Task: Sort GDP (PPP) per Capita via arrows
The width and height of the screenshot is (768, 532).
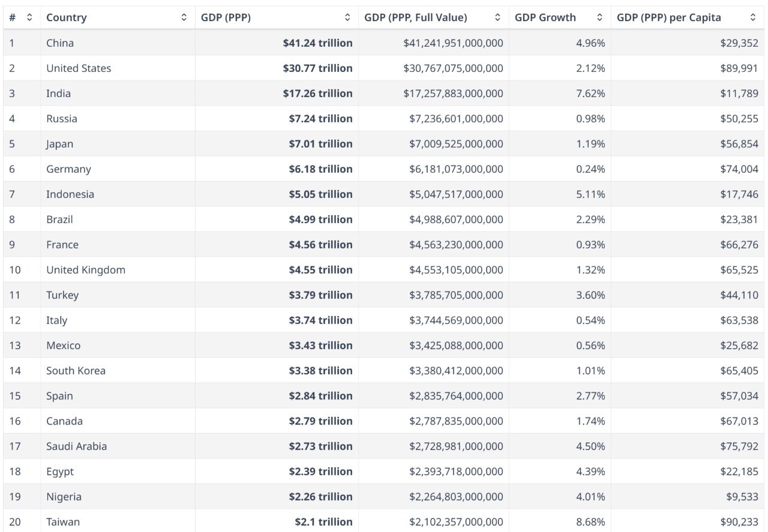Action: coord(753,18)
